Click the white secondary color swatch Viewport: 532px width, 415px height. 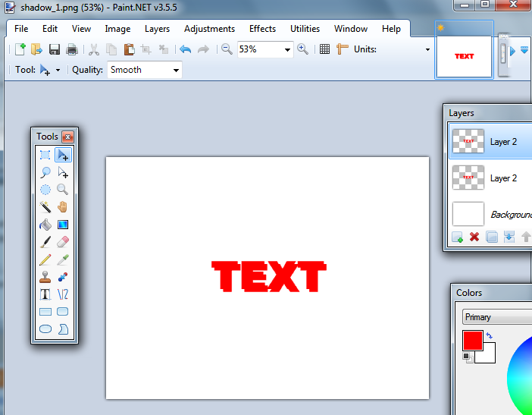pyautogui.click(x=489, y=356)
